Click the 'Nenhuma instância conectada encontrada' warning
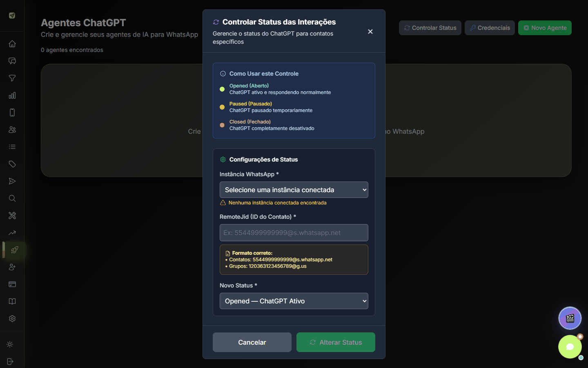 tap(277, 203)
